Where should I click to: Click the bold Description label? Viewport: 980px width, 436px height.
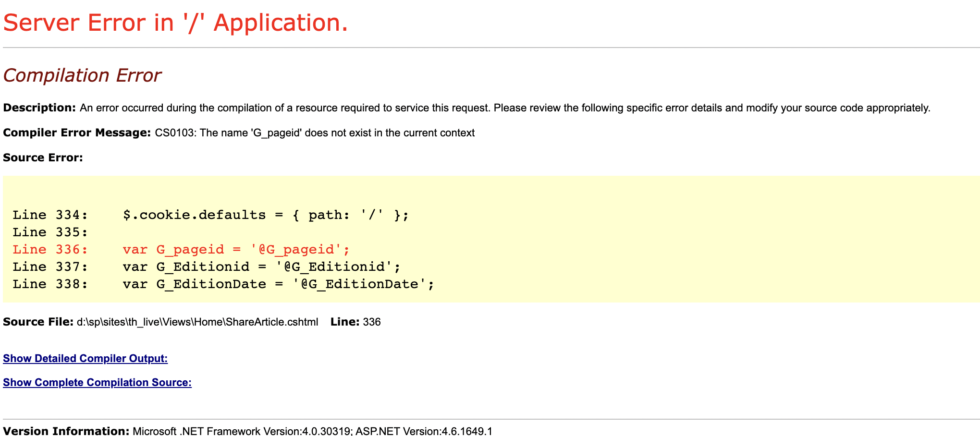(39, 108)
